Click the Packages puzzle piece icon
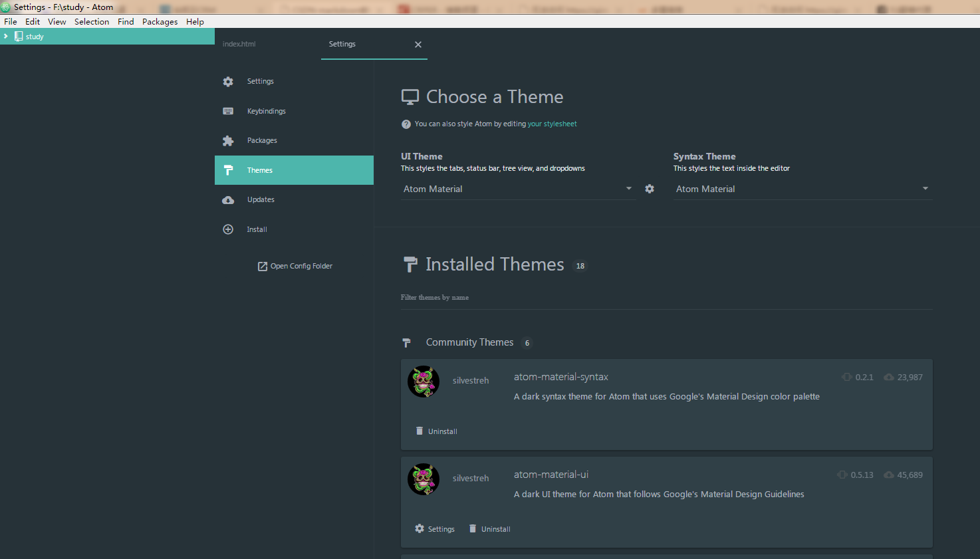This screenshot has height=559, width=980. (x=228, y=141)
